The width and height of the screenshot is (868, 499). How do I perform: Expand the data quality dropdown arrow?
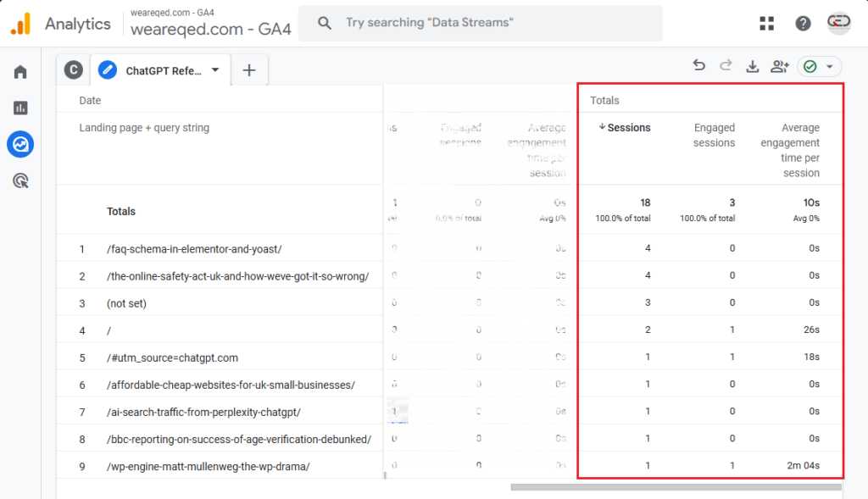[829, 66]
